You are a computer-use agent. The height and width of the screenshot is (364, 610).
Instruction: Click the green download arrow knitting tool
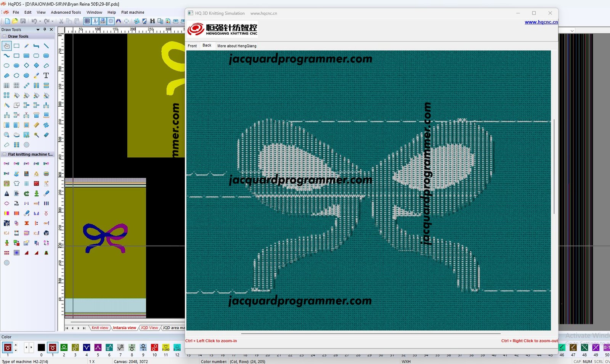(x=36, y=193)
